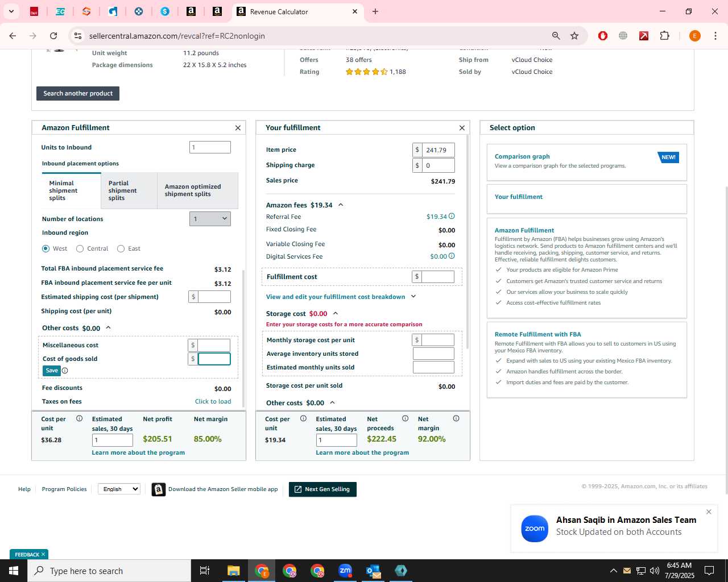Open Learn more link in Amazon Fulfillment
Screen dimensions: 728x582
tap(138, 453)
